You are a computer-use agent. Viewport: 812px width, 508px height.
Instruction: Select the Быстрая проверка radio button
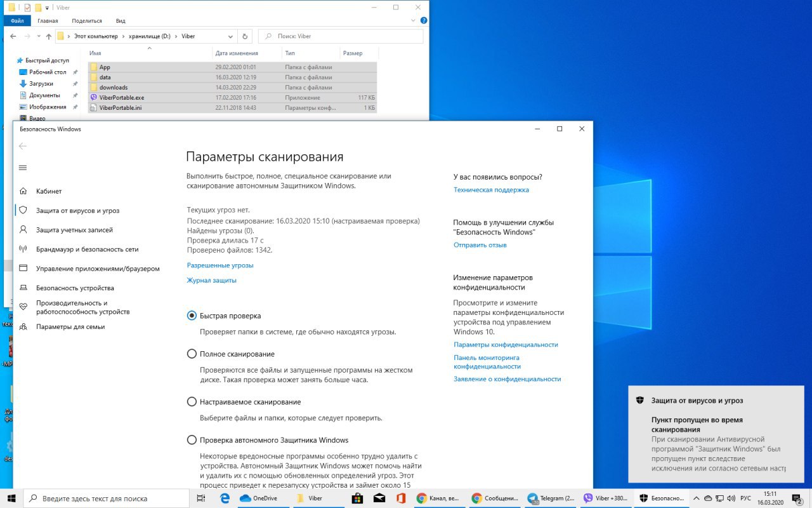coord(192,316)
